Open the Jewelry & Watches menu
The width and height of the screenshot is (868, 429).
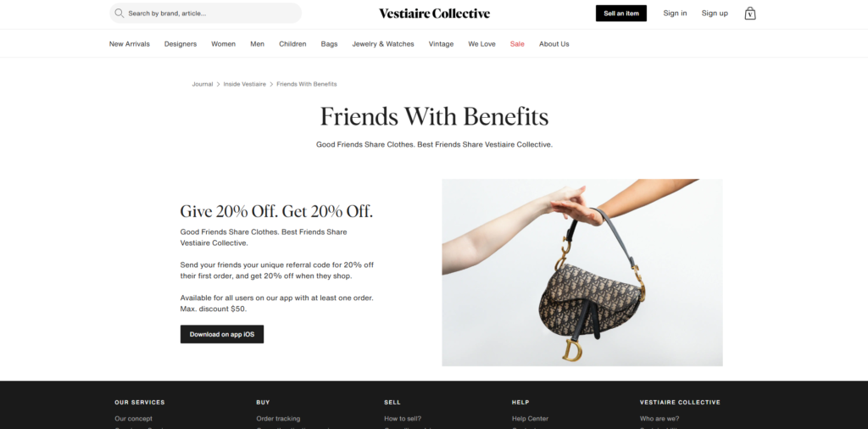click(x=383, y=44)
